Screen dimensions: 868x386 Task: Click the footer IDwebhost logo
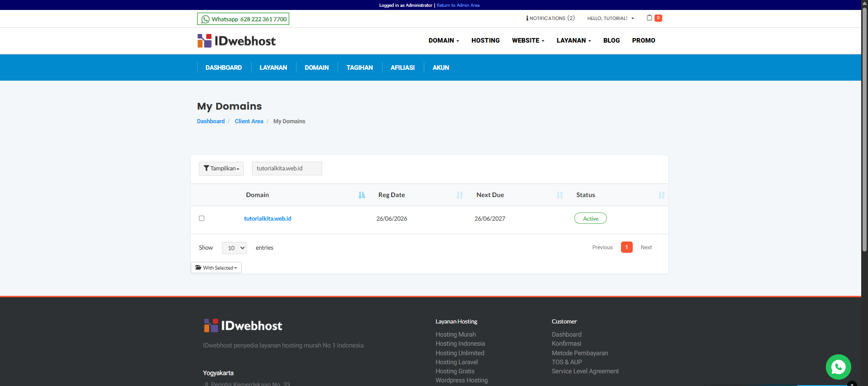coord(242,326)
